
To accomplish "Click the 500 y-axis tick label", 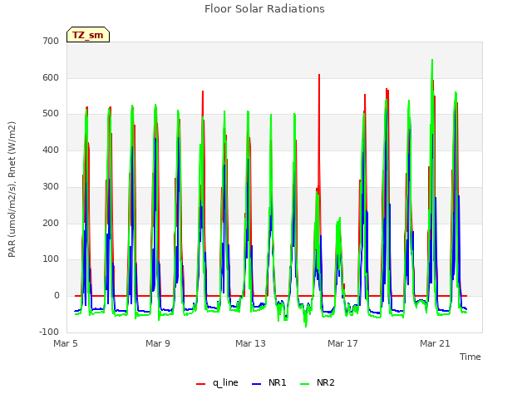I will (51, 114).
